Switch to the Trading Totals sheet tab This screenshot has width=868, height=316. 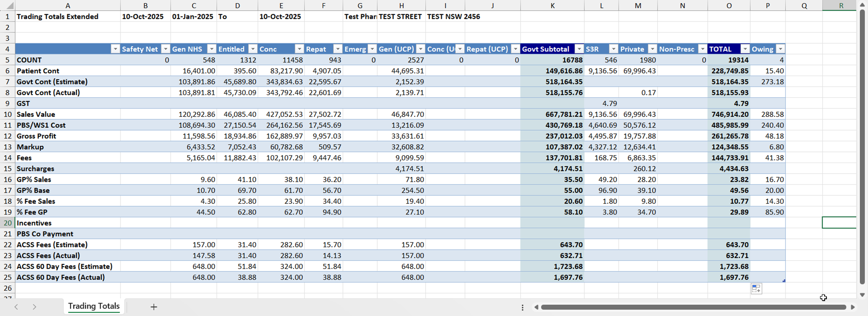94,306
